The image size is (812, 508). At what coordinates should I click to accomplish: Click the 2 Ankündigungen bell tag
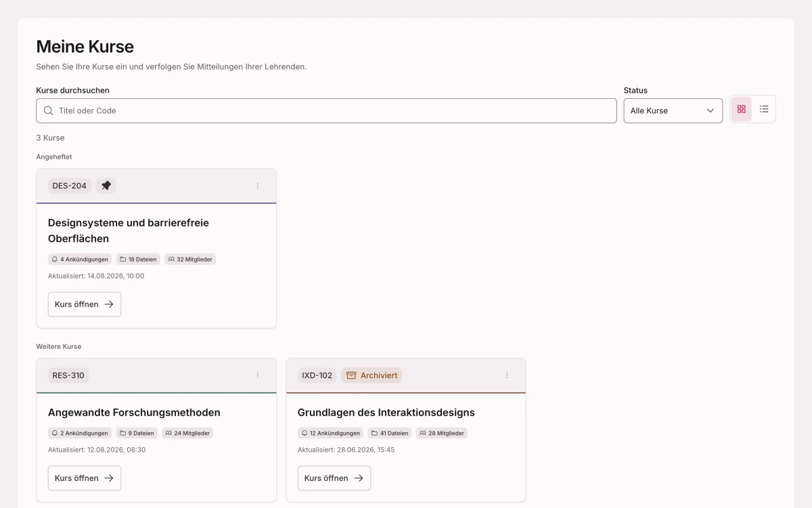[80, 433]
